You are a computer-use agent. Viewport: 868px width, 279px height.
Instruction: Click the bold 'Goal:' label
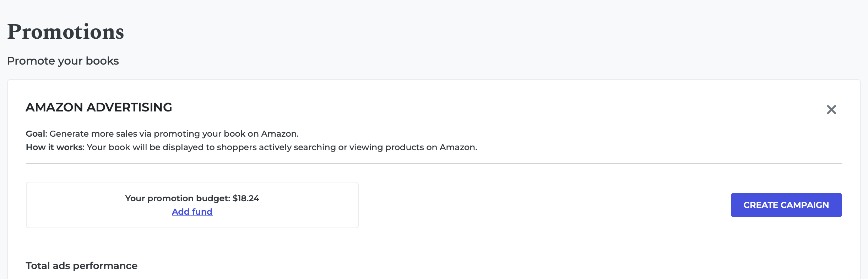click(x=36, y=134)
